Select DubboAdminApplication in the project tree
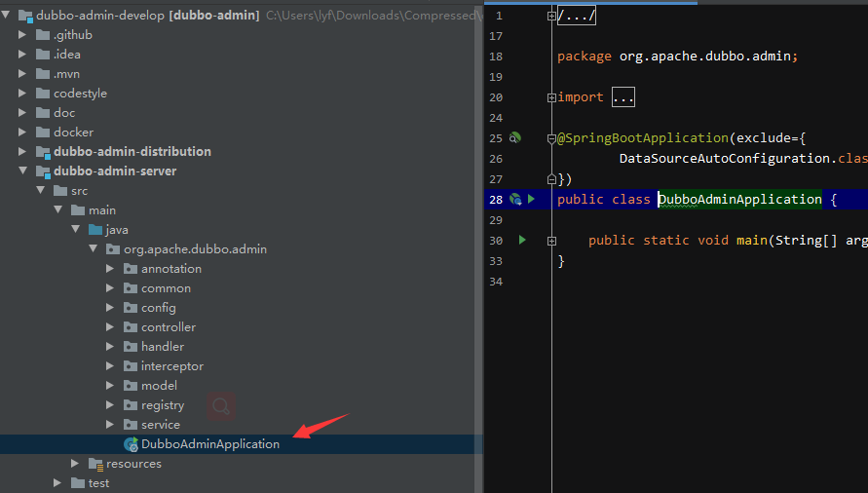 point(242,444)
